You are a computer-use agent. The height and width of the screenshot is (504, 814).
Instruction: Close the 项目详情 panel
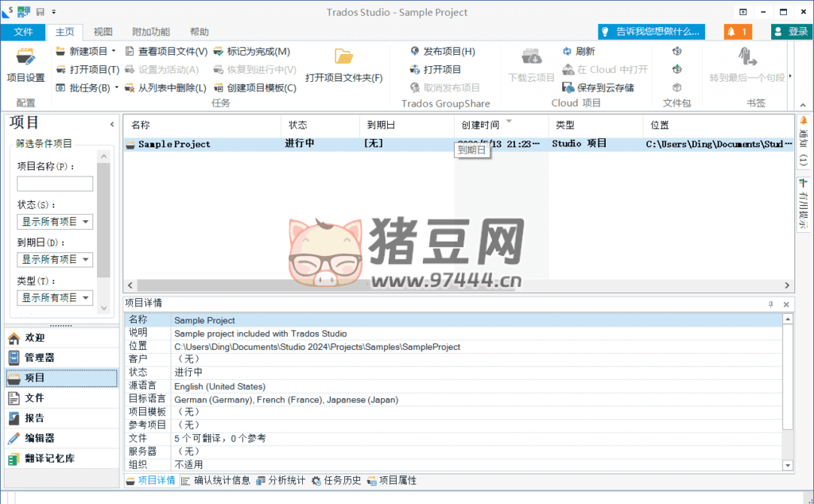786,304
